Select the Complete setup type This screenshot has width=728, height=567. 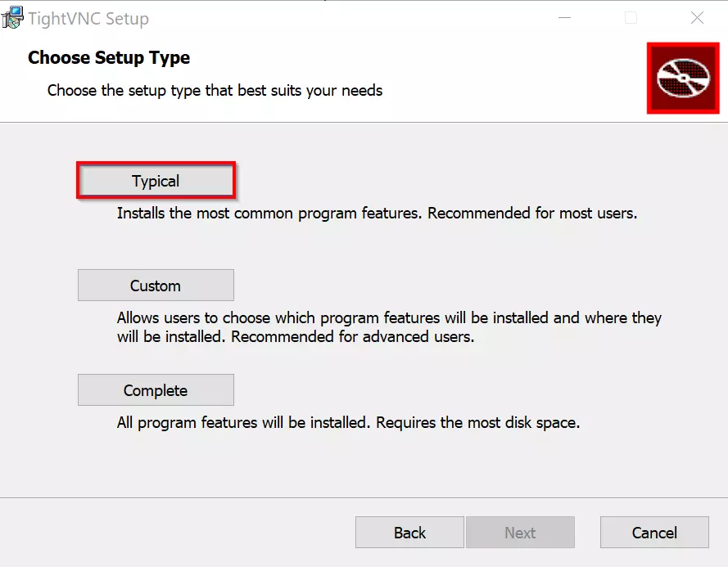tap(156, 389)
